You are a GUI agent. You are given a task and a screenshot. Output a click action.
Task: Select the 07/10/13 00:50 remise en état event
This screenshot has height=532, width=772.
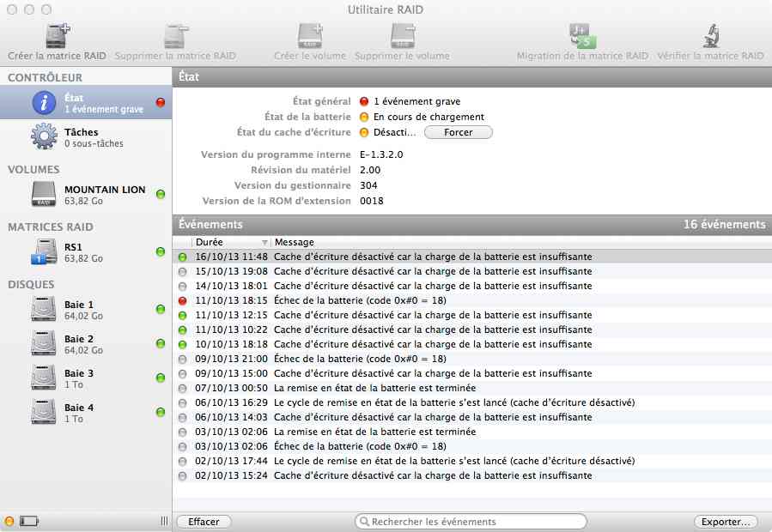tap(472, 389)
